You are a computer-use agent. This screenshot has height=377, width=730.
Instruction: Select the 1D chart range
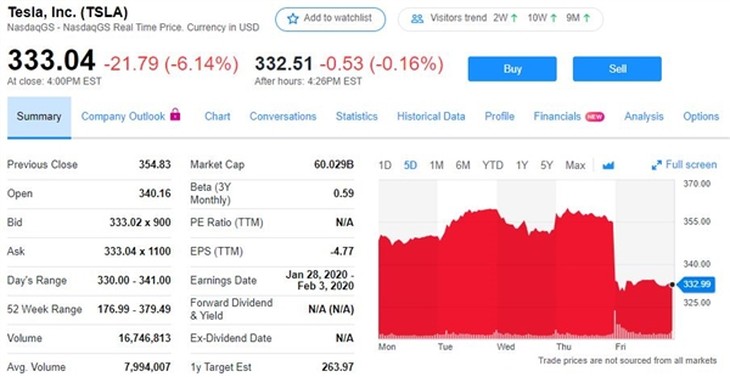385,165
